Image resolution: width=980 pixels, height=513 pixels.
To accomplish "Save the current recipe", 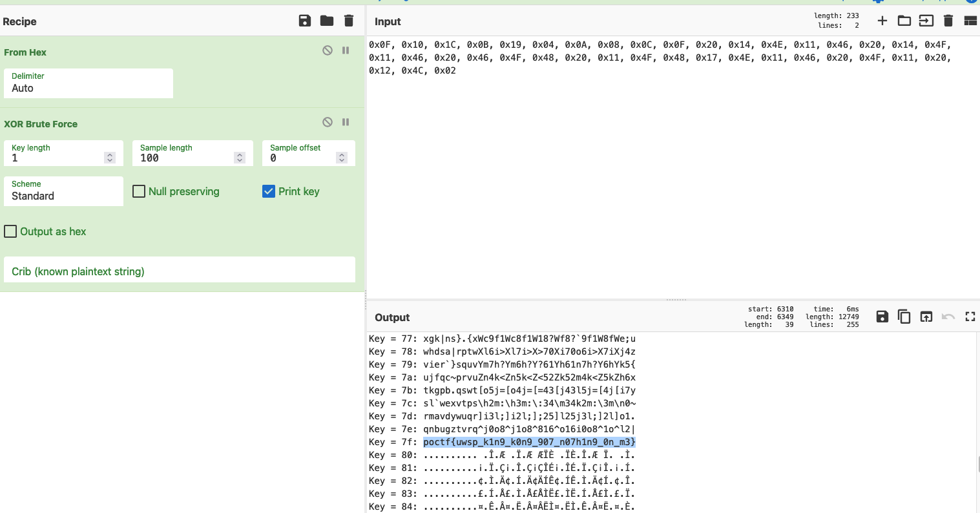I will click(x=304, y=20).
